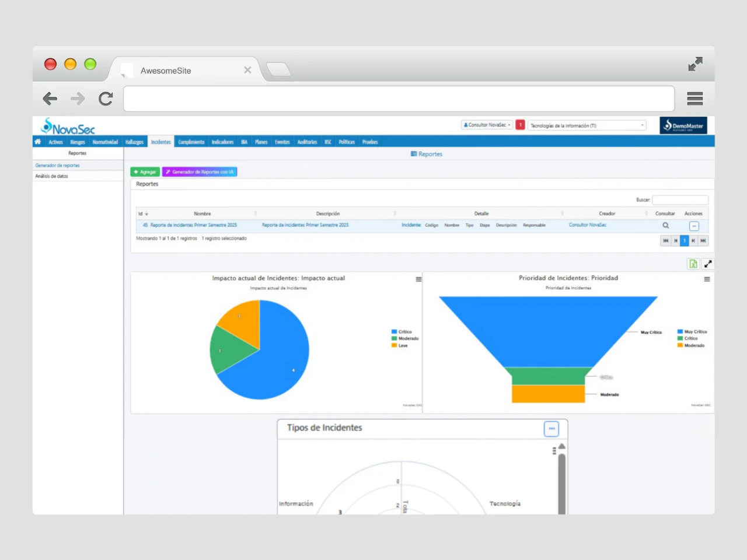This screenshot has height=560, width=747.
Task: Open the Consultor NovaSec user dropdown
Action: 487,125
